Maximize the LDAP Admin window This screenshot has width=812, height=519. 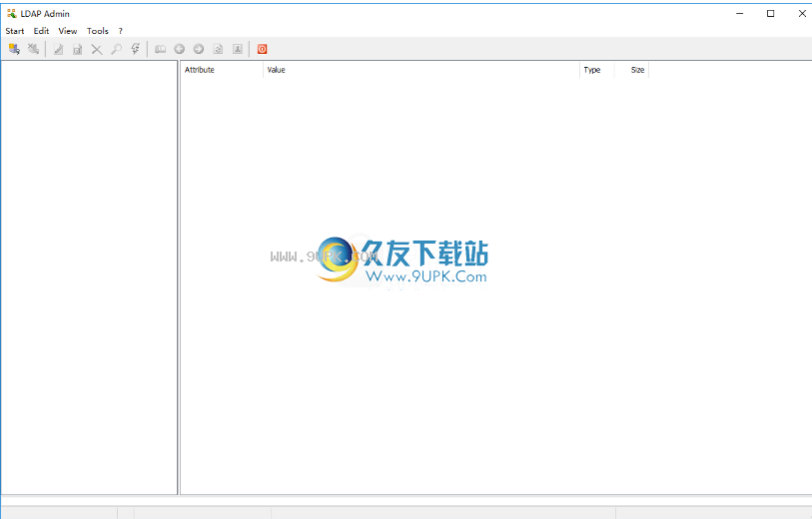pos(771,13)
